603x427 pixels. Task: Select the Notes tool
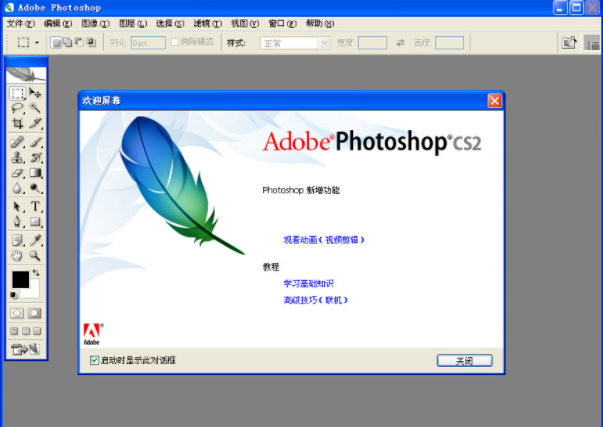[x=17, y=240]
